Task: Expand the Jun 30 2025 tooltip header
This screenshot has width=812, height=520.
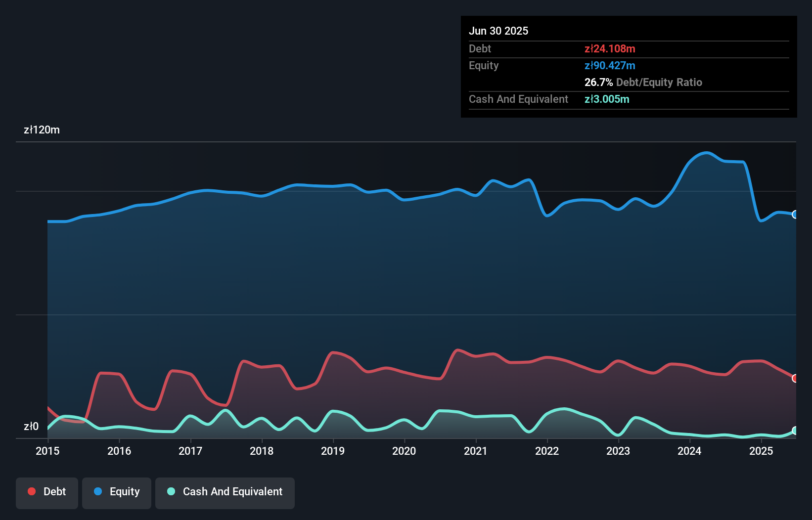Action: [x=499, y=31]
